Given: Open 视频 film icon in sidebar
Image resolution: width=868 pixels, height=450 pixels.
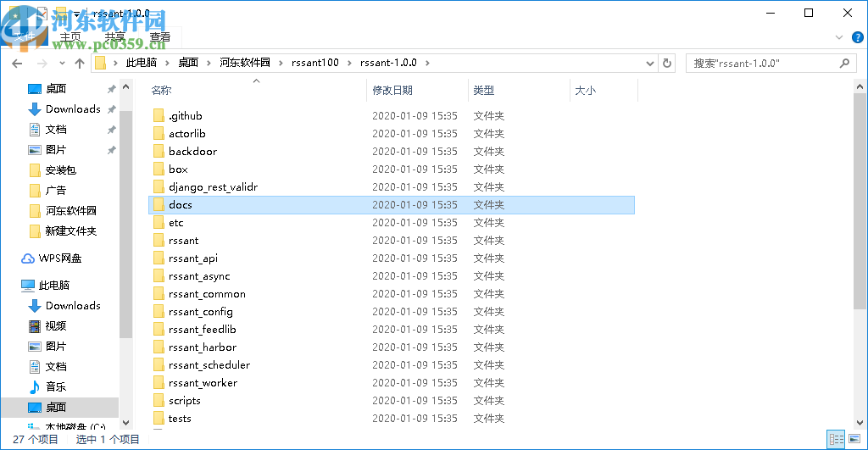Looking at the screenshot, I should tap(35, 326).
